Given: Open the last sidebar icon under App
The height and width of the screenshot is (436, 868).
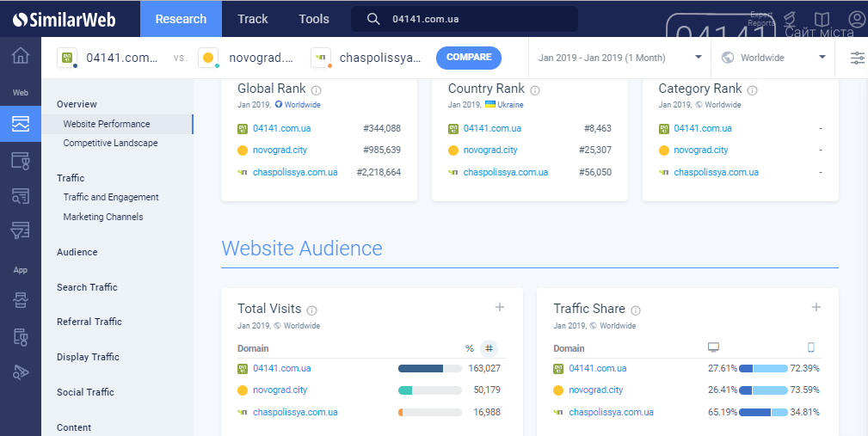Looking at the screenshot, I should coord(21,372).
